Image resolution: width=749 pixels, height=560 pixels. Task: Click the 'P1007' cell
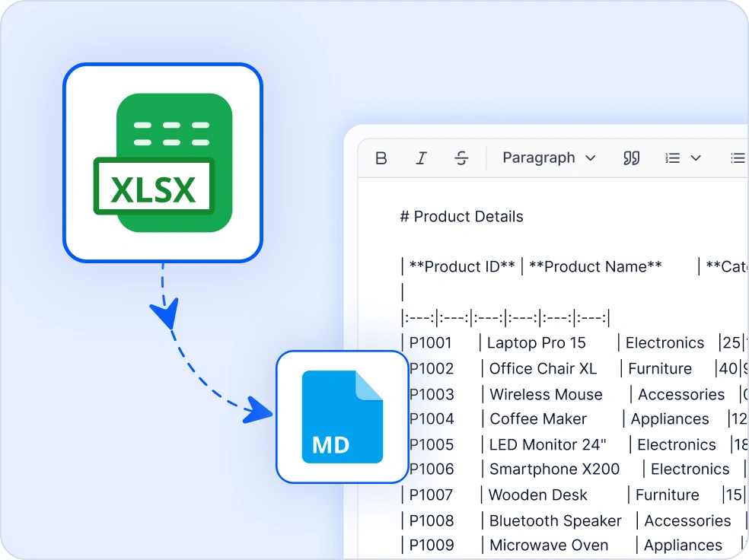431,495
